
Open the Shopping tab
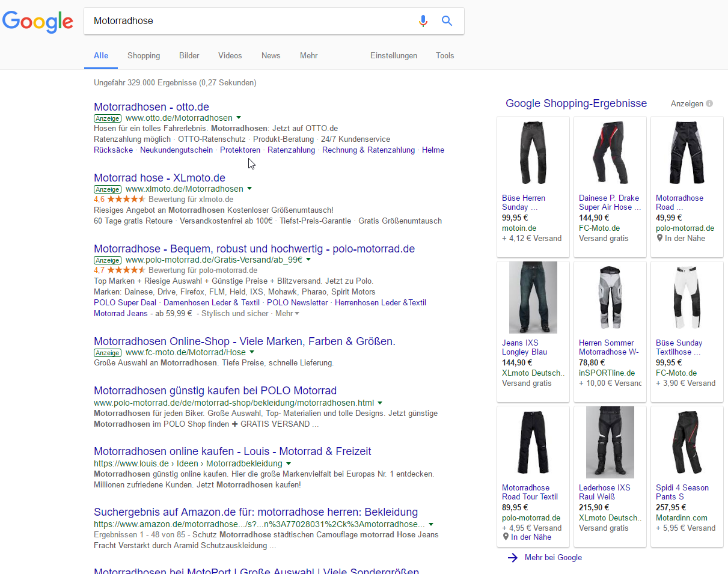[144, 55]
